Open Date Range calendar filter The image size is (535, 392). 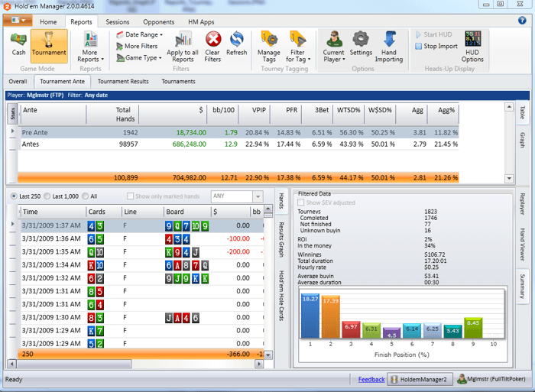coord(139,34)
